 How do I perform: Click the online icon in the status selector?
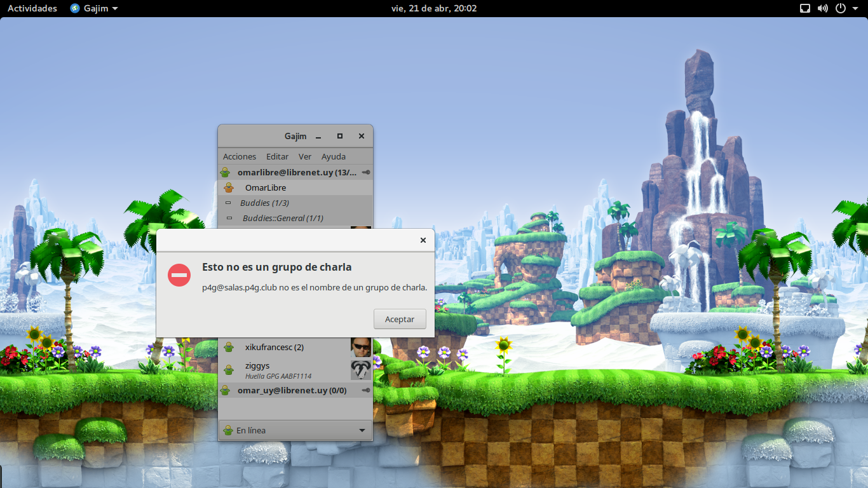click(228, 430)
